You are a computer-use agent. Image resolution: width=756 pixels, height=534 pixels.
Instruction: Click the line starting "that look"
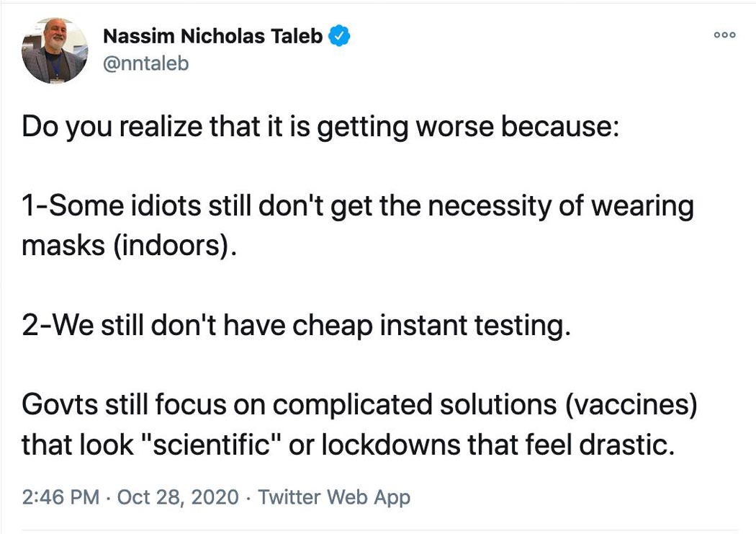pos(348,444)
